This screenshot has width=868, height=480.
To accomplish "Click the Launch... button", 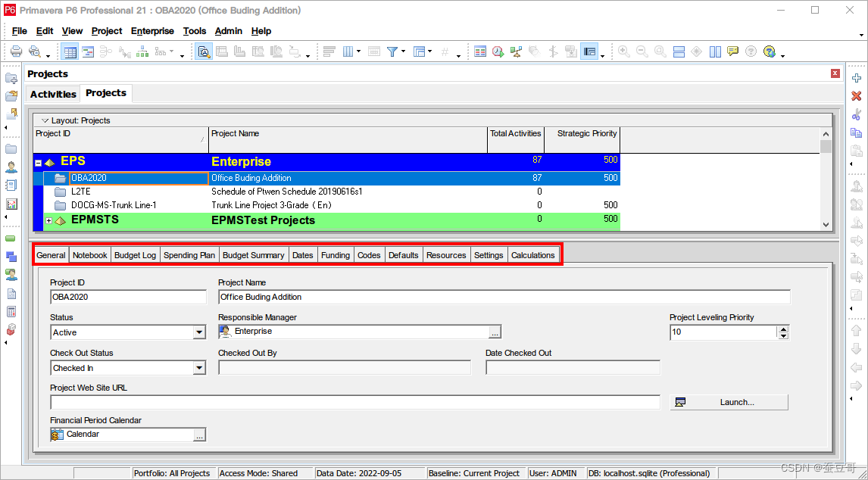I will pos(729,403).
